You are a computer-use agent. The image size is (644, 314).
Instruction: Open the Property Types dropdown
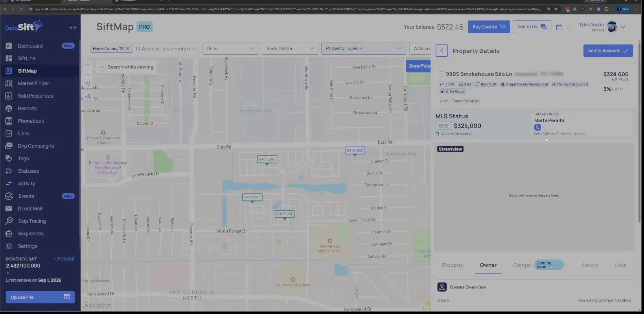click(364, 48)
